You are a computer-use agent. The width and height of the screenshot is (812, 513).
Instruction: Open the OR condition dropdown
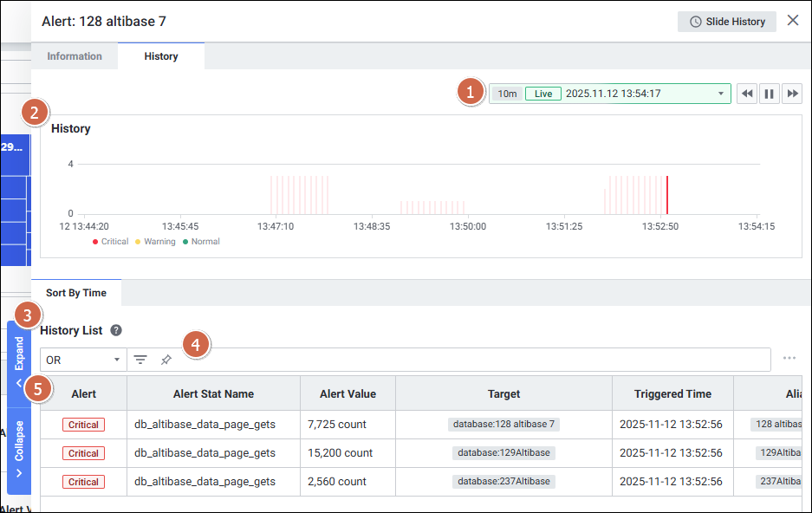[83, 360]
